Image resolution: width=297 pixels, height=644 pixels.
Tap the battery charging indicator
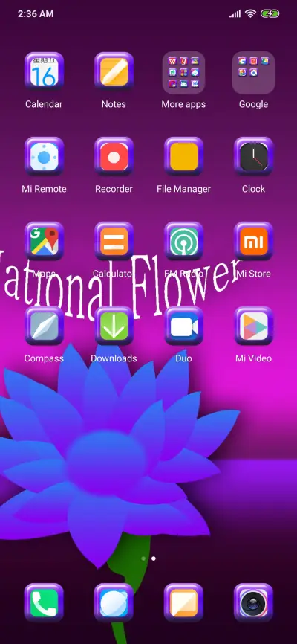pyautogui.click(x=270, y=13)
